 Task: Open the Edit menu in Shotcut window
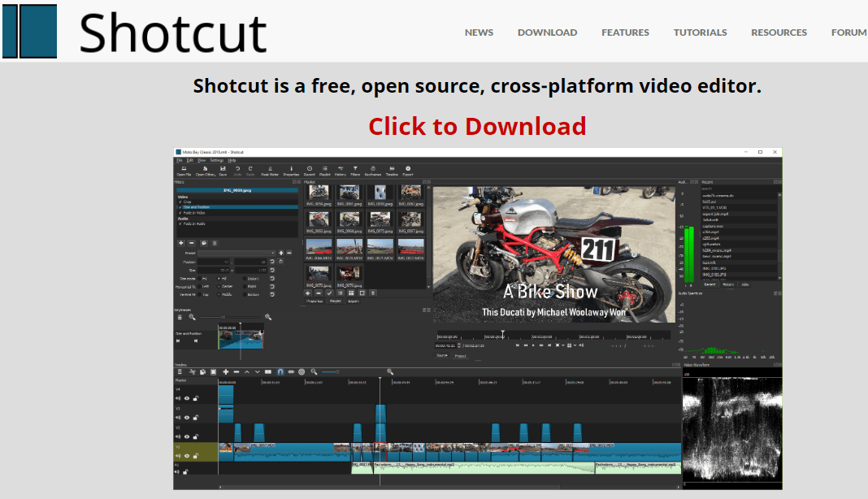[190, 160]
